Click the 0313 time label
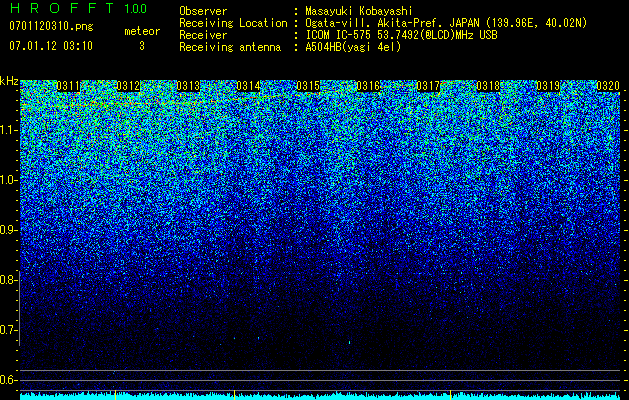 188,86
